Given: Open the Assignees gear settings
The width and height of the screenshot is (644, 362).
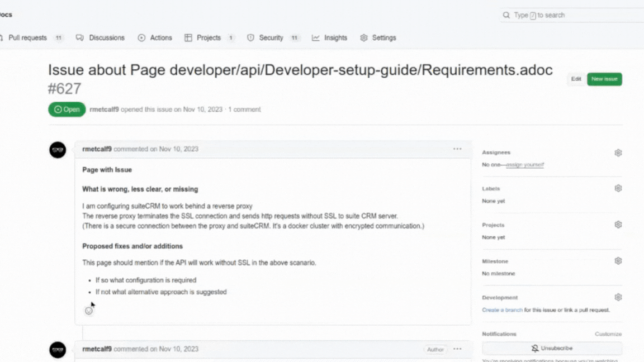Looking at the screenshot, I should 618,153.
